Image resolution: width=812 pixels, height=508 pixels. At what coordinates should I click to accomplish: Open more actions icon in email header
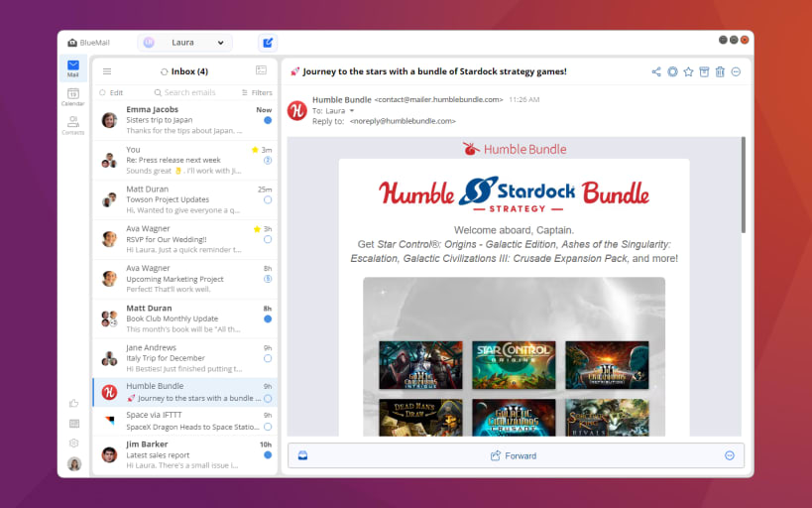[736, 72]
